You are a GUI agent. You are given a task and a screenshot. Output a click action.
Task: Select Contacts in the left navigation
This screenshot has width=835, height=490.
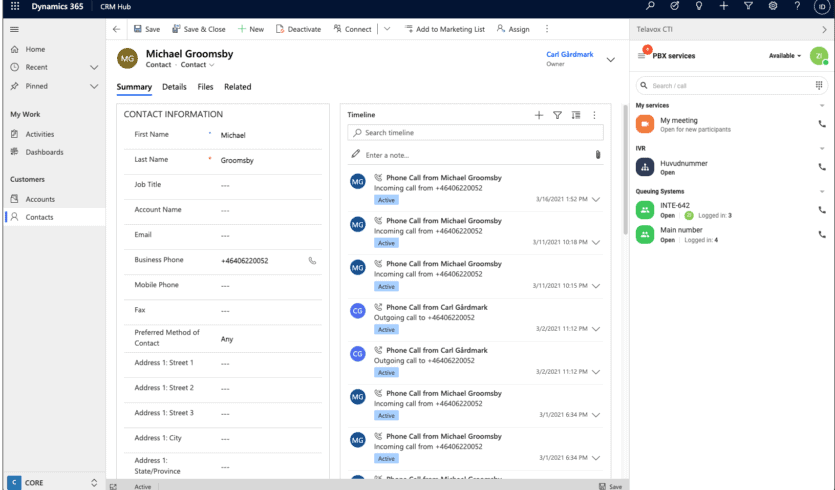(54, 217)
